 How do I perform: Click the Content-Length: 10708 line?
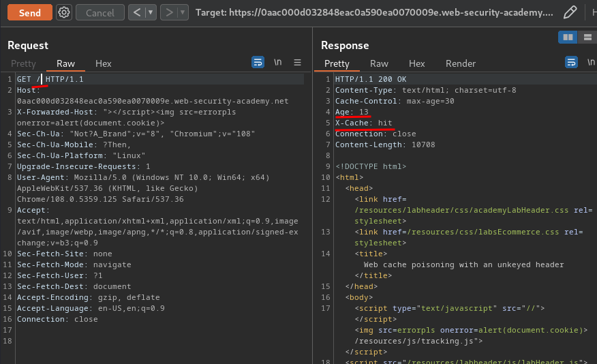tap(385, 145)
